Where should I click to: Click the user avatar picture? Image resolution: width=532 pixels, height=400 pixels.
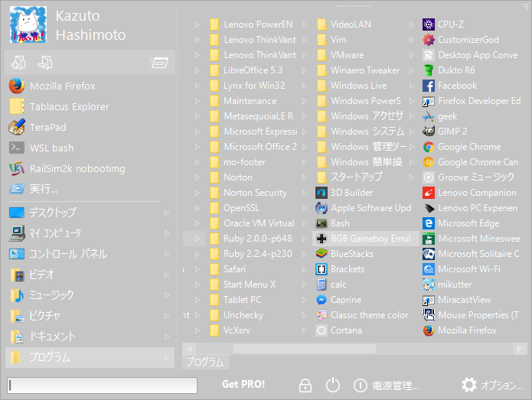28,24
